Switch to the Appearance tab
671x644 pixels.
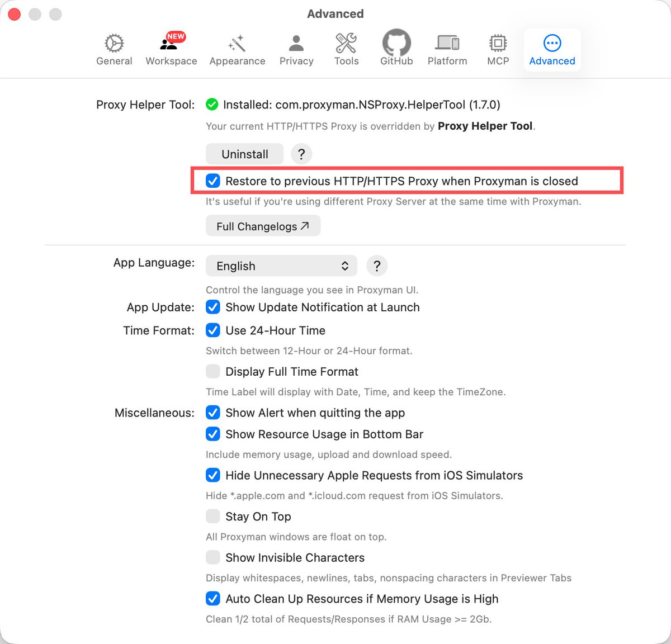[237, 50]
